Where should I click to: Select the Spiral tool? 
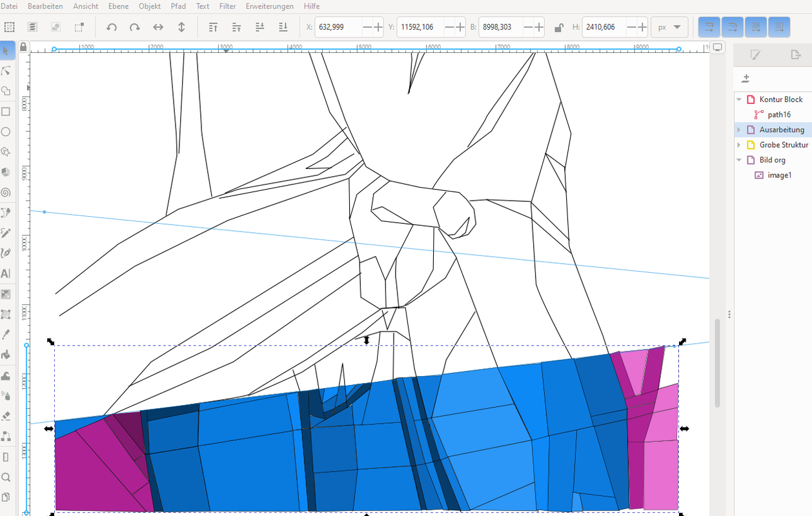(x=6, y=192)
